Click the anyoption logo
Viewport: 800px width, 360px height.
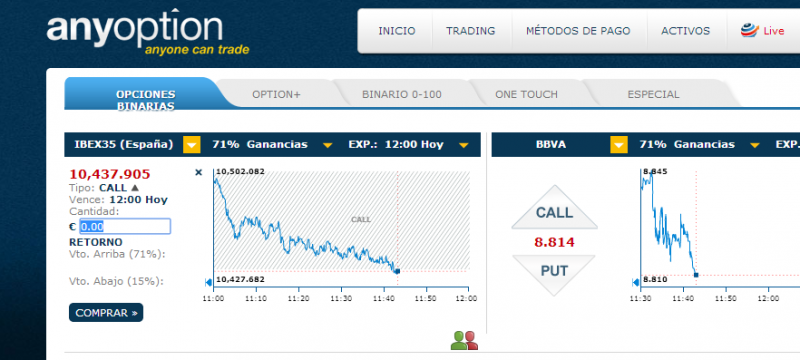click(x=148, y=32)
